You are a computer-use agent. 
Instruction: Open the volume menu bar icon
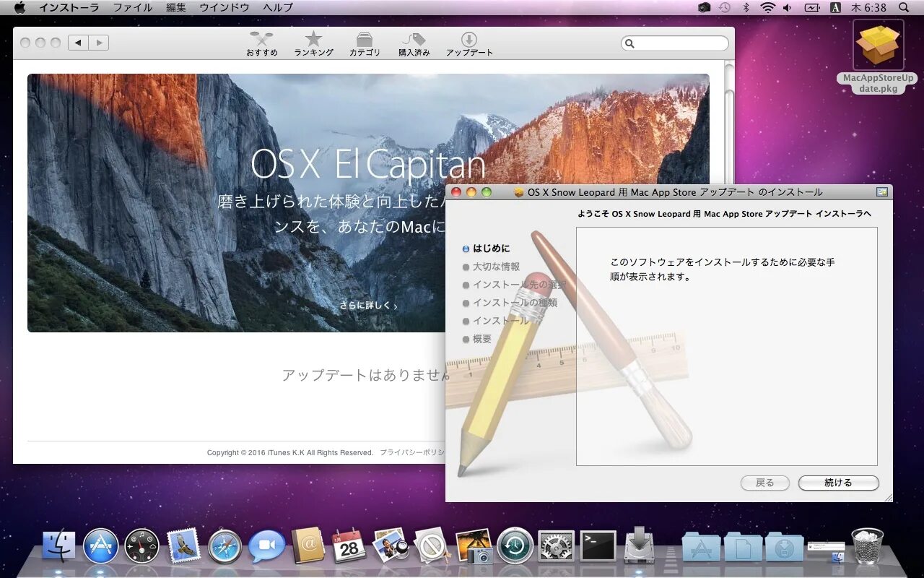tap(788, 7)
